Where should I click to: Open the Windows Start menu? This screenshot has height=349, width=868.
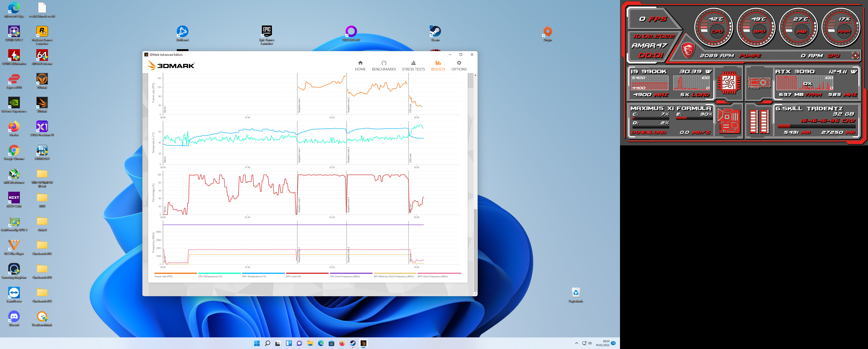coord(257,343)
